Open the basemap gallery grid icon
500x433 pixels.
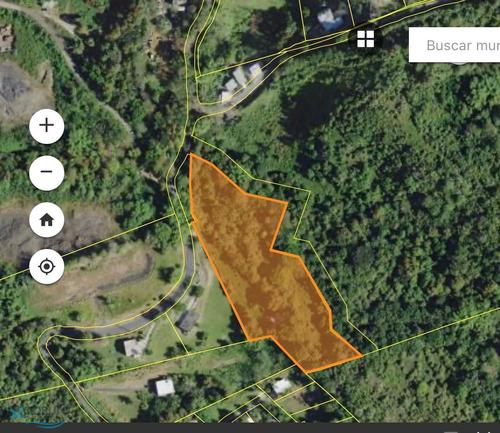[366, 39]
